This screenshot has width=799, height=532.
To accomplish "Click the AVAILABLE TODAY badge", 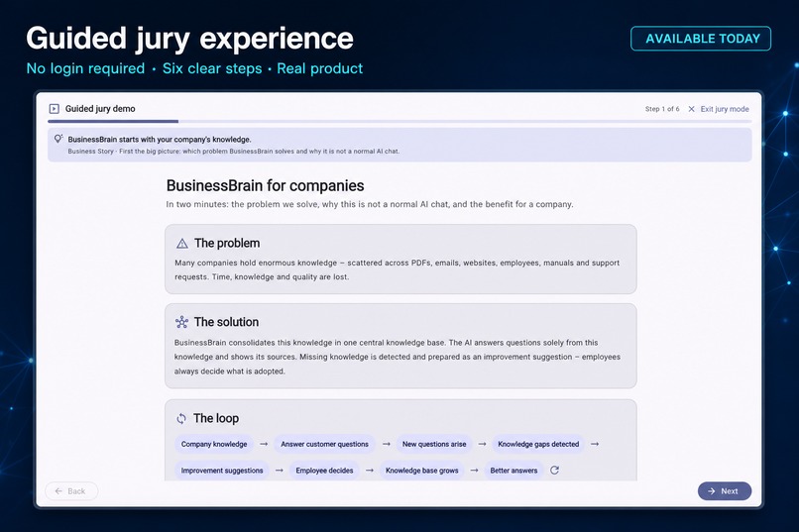I will click(x=701, y=39).
